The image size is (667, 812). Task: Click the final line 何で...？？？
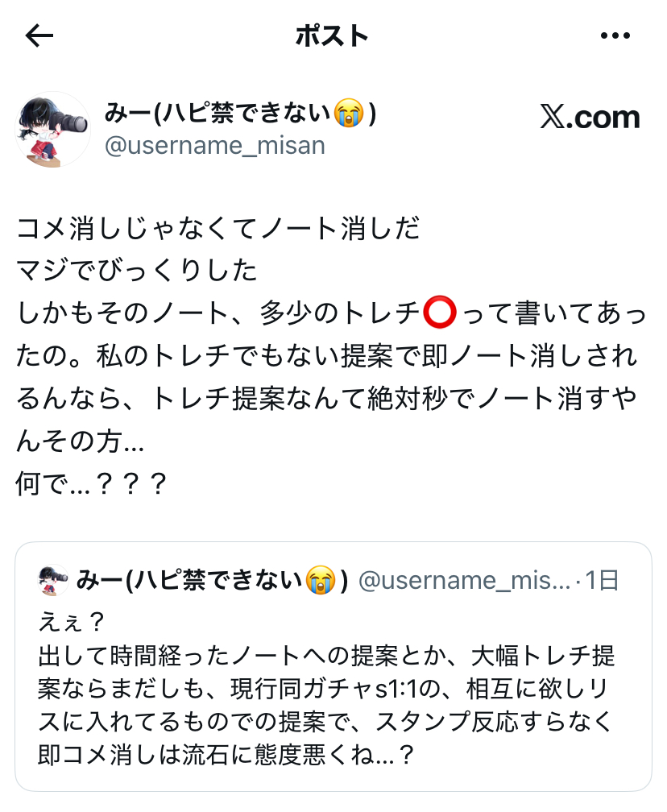pyautogui.click(x=92, y=483)
